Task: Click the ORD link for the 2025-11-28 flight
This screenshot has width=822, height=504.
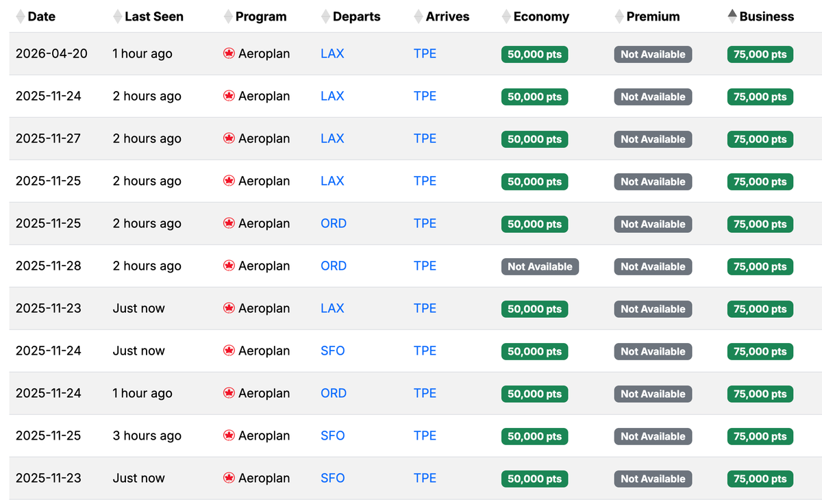Action: [334, 266]
